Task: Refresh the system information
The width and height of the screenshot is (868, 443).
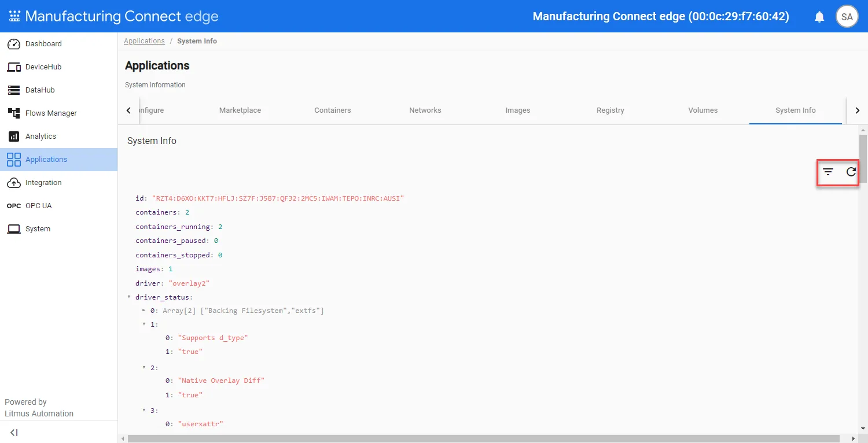Action: point(851,172)
